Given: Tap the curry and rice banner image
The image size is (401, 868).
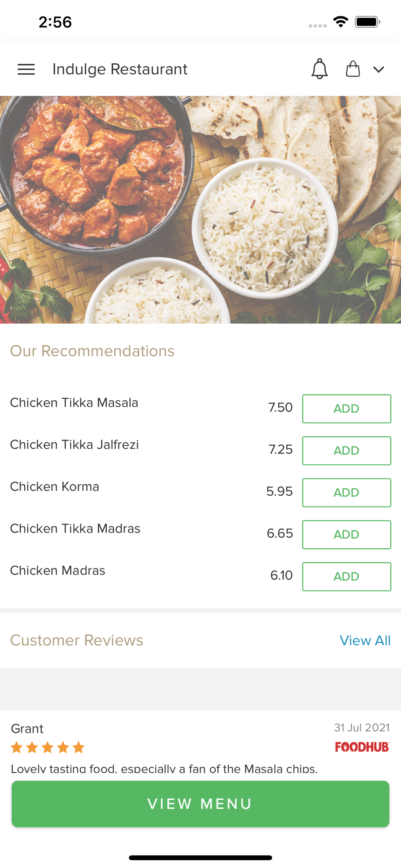Looking at the screenshot, I should (200, 210).
